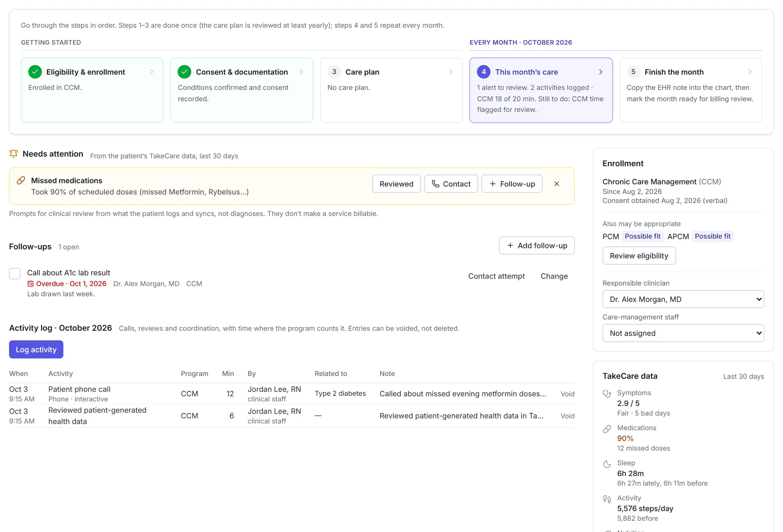Expand the Consent & documentation step chevron

point(301,72)
